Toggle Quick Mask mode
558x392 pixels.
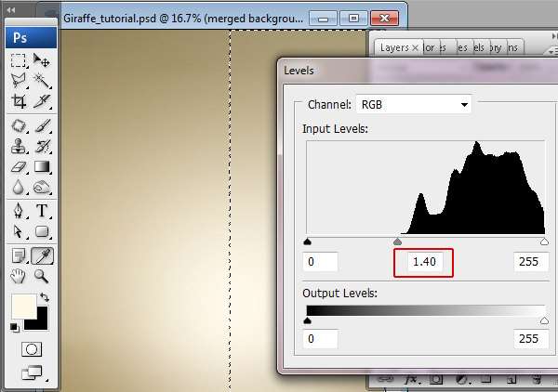[32, 349]
